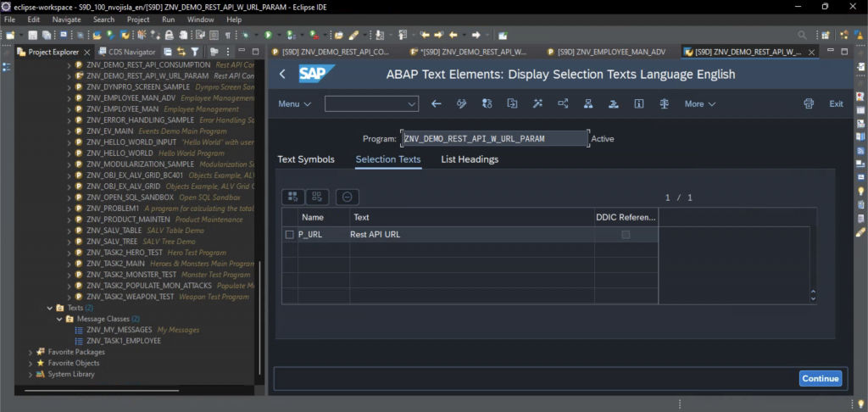Toggle the P_URL row selection checkbox
The height and width of the screenshot is (412, 868).
[x=289, y=235]
